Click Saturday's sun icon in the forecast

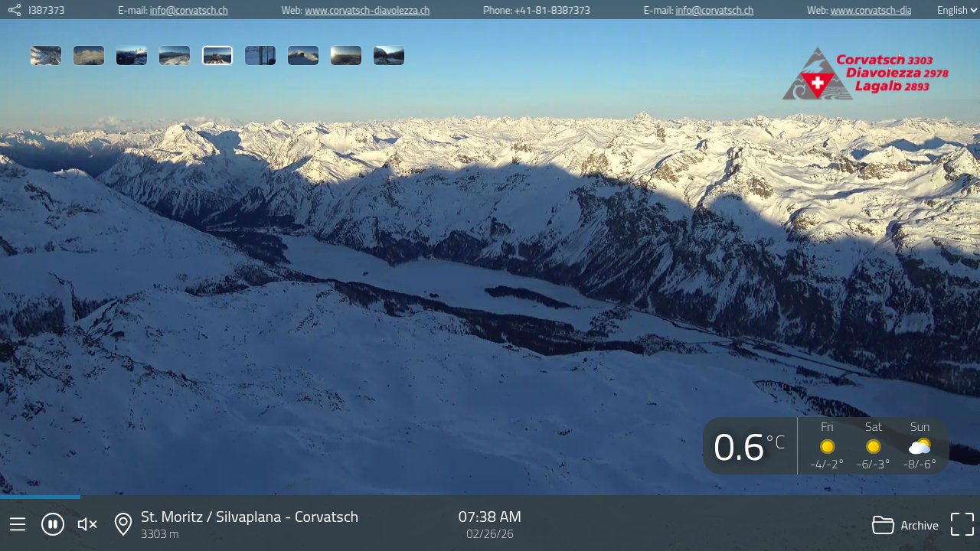tap(873, 447)
